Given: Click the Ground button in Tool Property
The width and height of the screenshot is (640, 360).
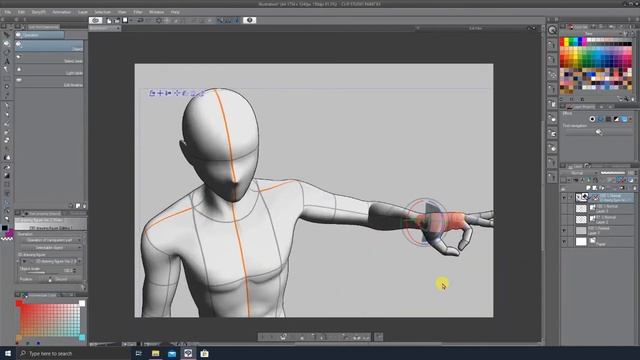Looking at the screenshot, I should pos(62,280).
